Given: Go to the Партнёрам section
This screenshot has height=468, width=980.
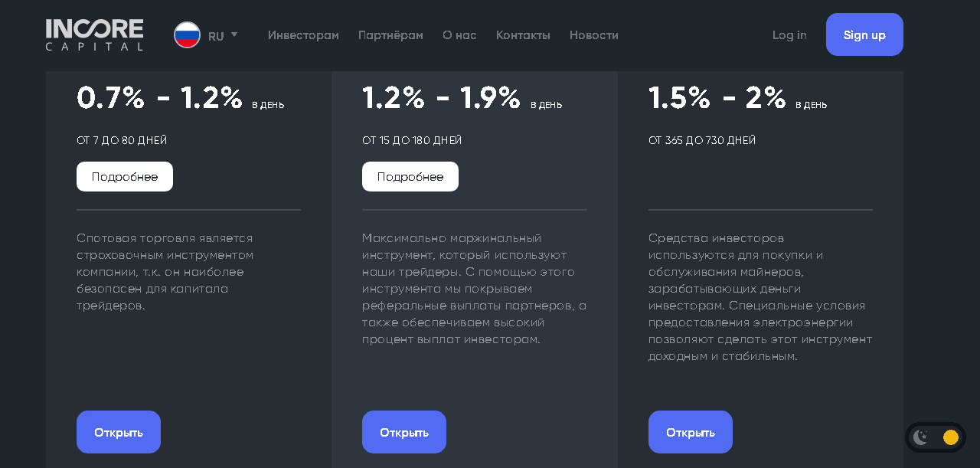Looking at the screenshot, I should [390, 35].
